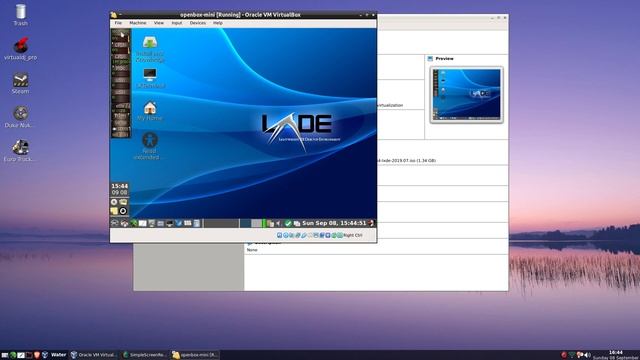Screen dimensions: 640x360
Task: Open the View menu
Action: 159,23
